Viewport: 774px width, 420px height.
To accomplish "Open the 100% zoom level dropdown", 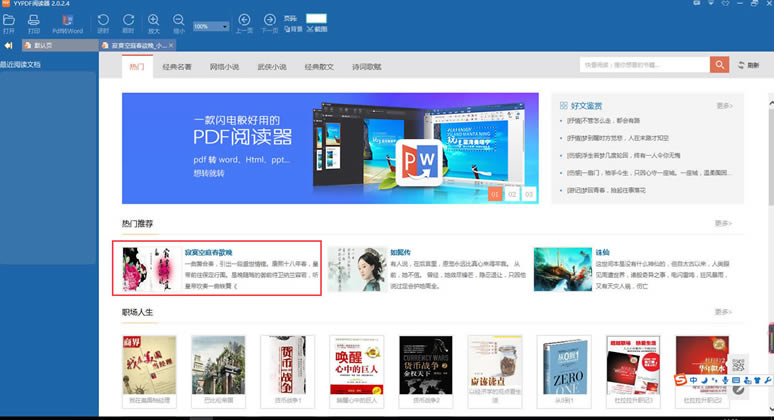I will tap(211, 26).
